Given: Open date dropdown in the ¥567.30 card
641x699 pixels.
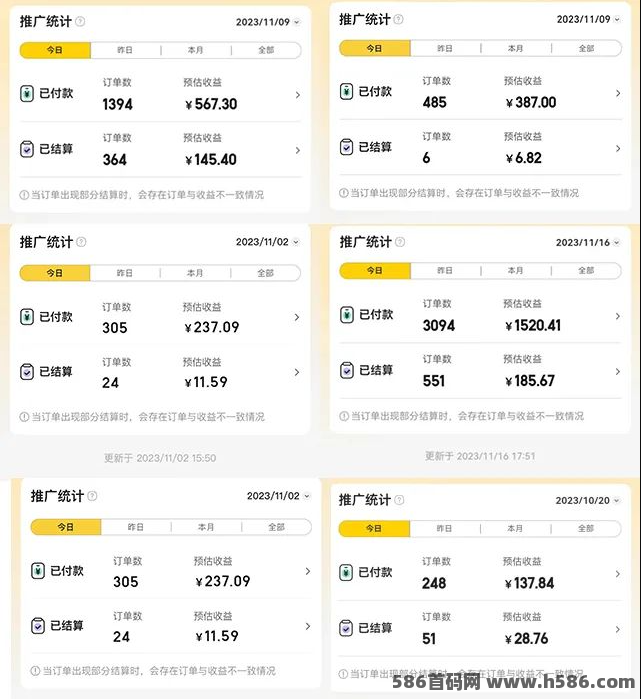Looking at the screenshot, I should [x=267, y=22].
